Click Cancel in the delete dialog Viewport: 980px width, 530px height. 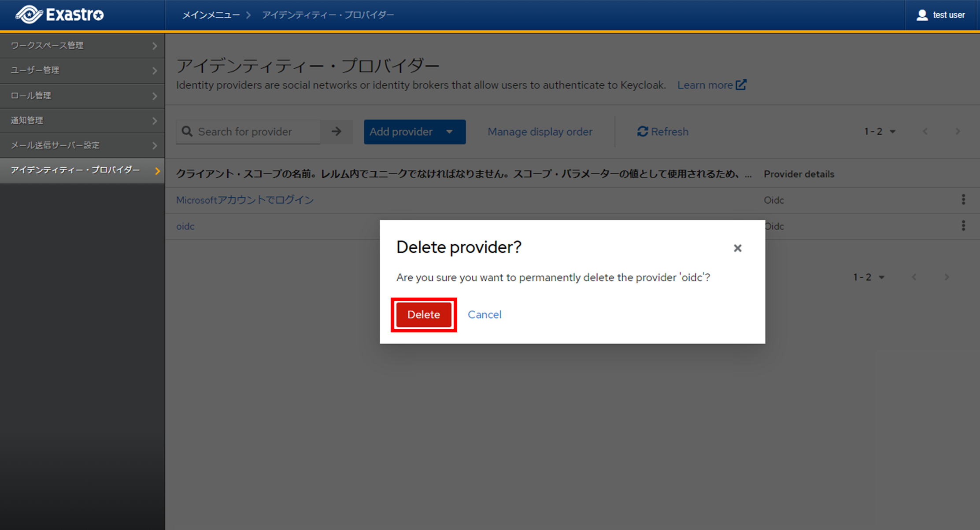click(x=484, y=315)
